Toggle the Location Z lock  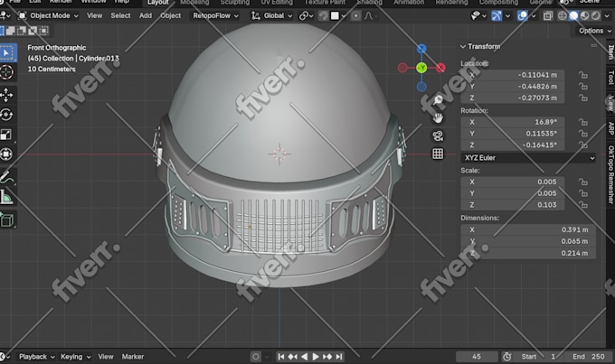(x=583, y=98)
